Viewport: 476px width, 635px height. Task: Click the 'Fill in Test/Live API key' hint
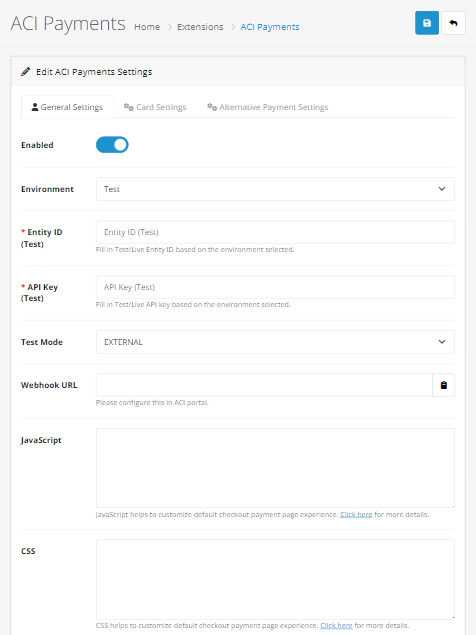click(x=193, y=305)
